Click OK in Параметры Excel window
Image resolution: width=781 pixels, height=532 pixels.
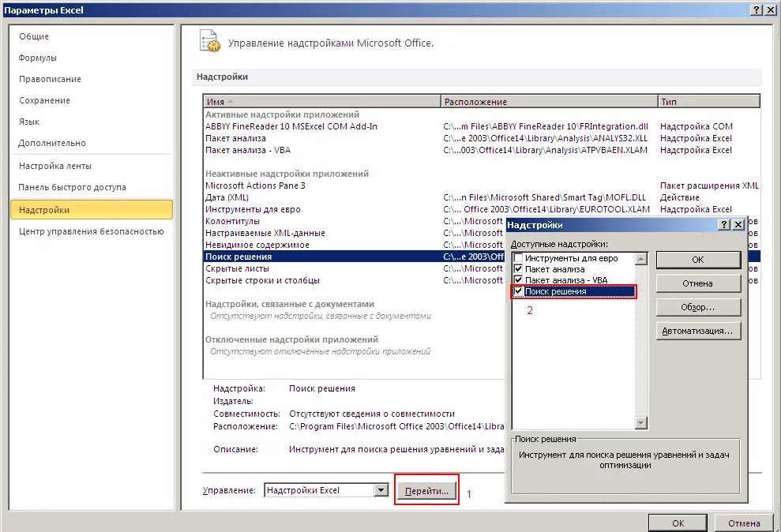678,523
